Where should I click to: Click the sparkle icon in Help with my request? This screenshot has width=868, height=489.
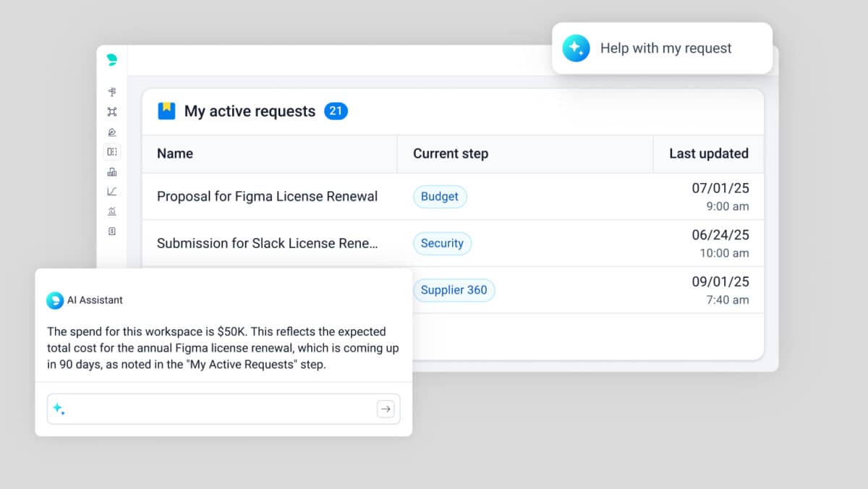(576, 48)
